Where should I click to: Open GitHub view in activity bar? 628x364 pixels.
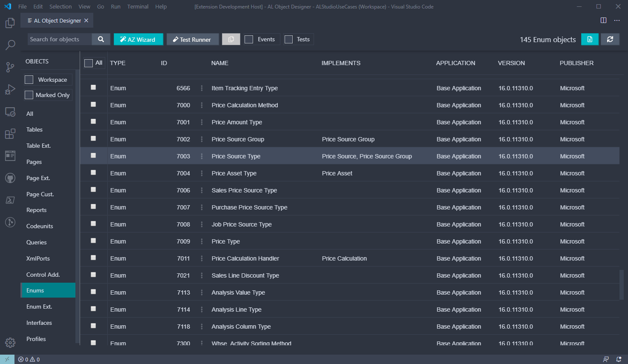[10, 178]
